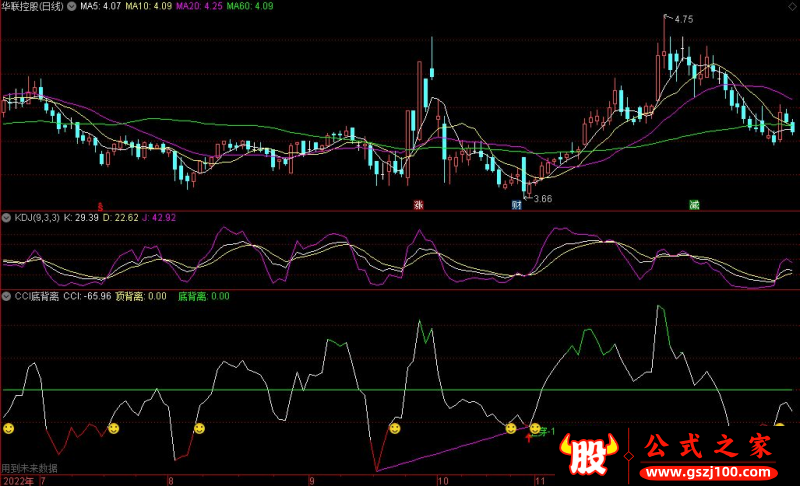Click the 3.66 low price marker
The height and width of the screenshot is (486, 800).
[x=543, y=199]
